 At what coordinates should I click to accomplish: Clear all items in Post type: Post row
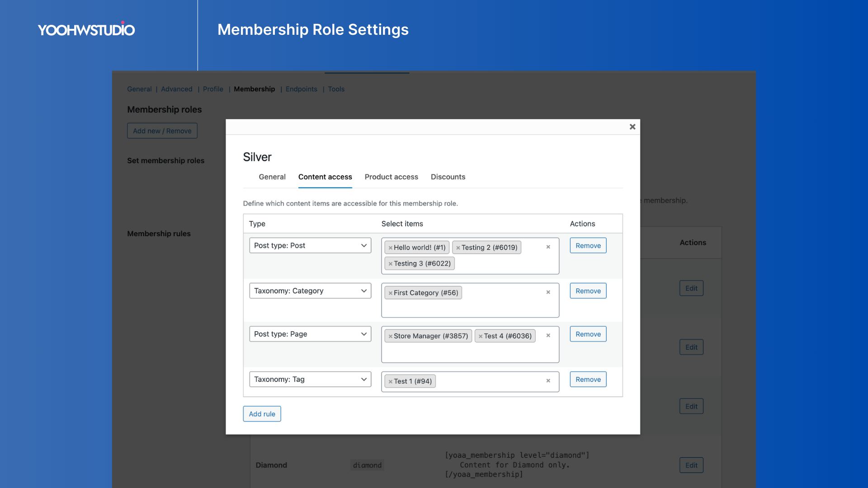548,247
